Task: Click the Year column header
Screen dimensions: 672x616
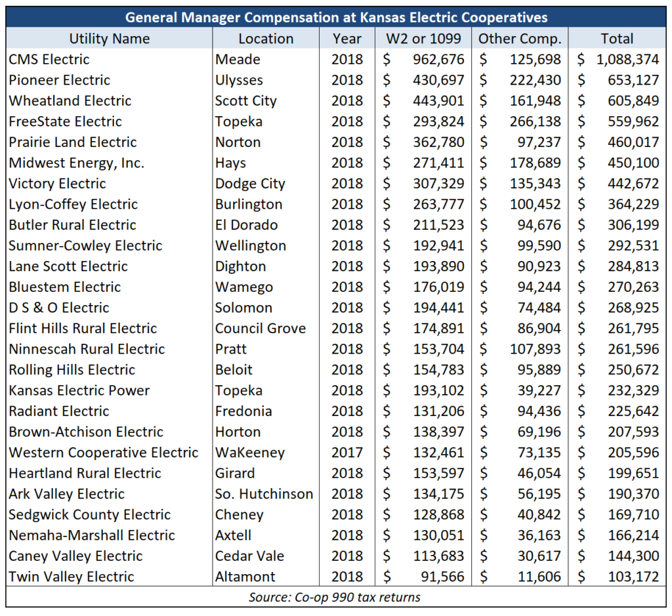Action: click(x=346, y=39)
